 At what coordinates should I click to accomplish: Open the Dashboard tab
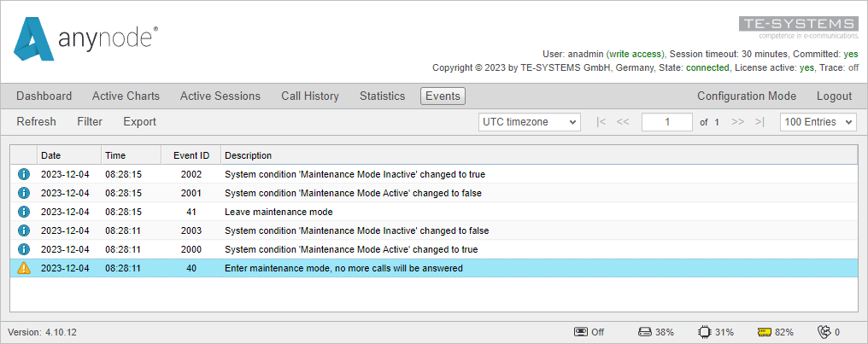point(44,96)
